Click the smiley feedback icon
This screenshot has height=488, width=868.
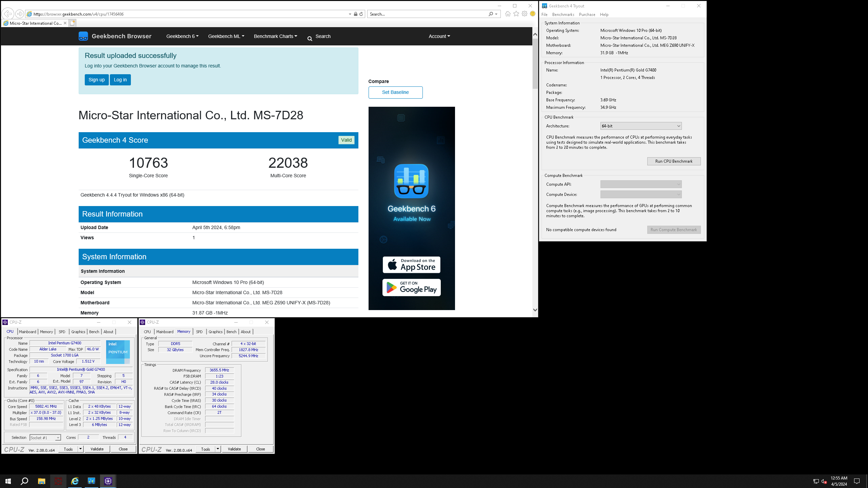pos(533,14)
